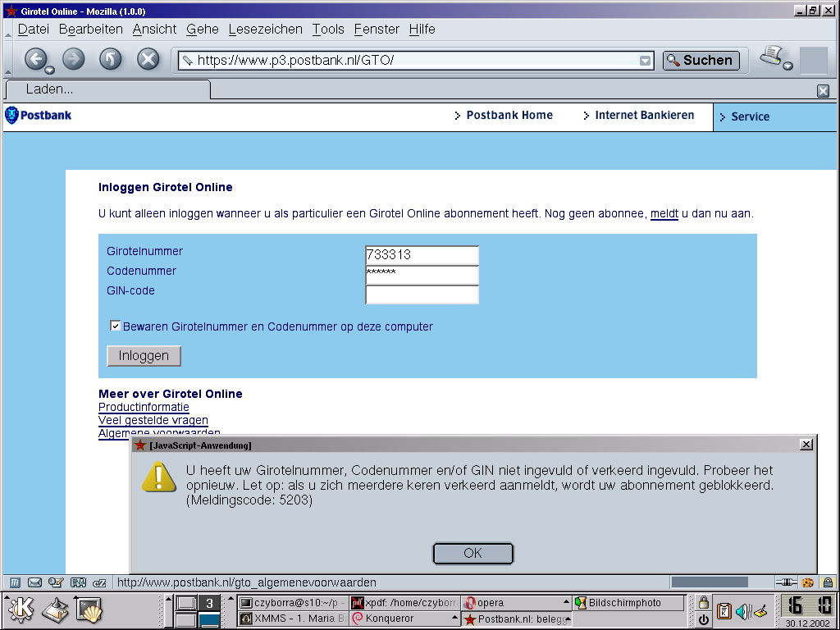840x630 pixels.
Task: Open the Fenster menu
Action: coord(377,29)
